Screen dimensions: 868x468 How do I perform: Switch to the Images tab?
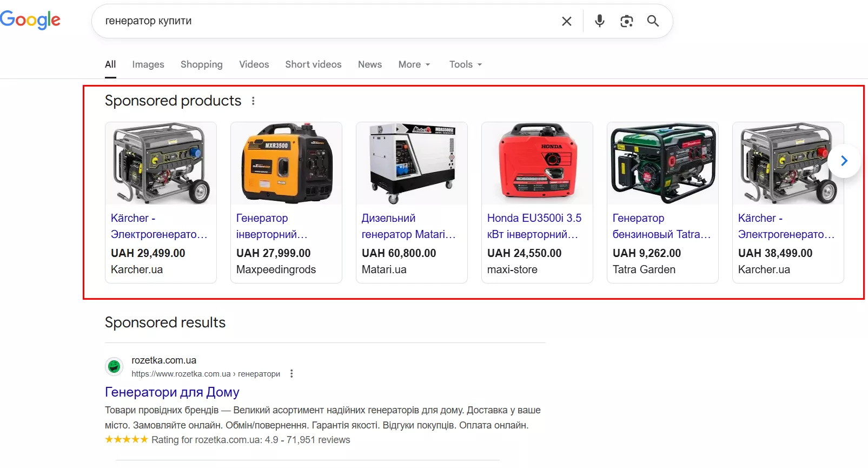(x=148, y=64)
